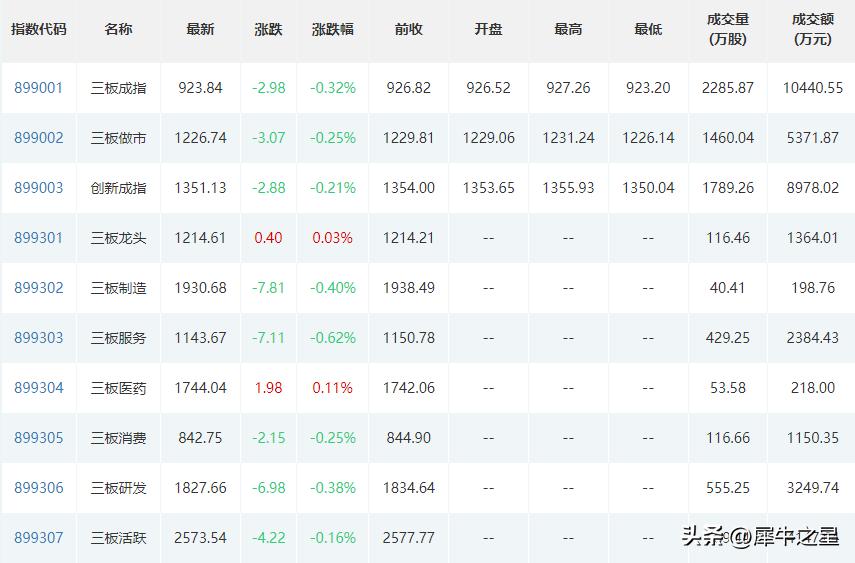This screenshot has width=855, height=563.
Task: Select the 三板服务 name cell
Action: click(x=118, y=338)
